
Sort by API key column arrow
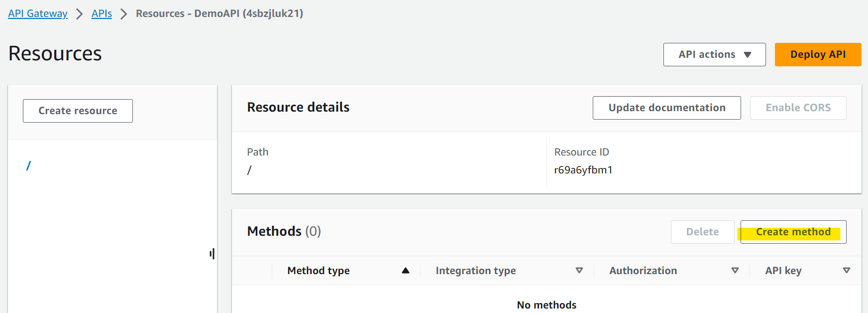[846, 271]
